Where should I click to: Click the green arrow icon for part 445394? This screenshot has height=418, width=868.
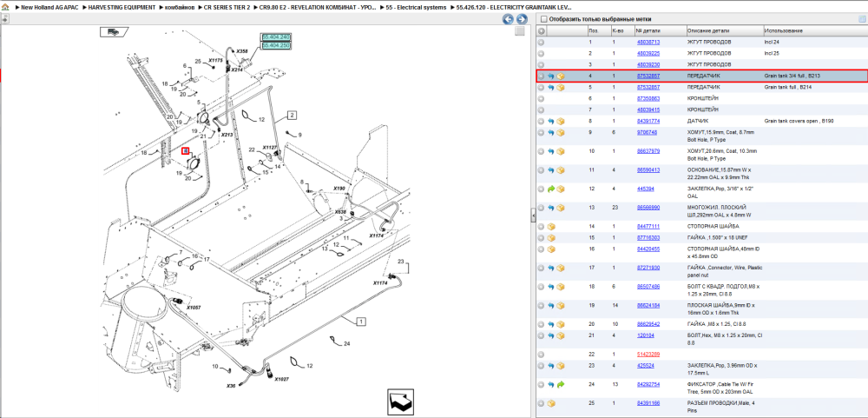pyautogui.click(x=551, y=189)
